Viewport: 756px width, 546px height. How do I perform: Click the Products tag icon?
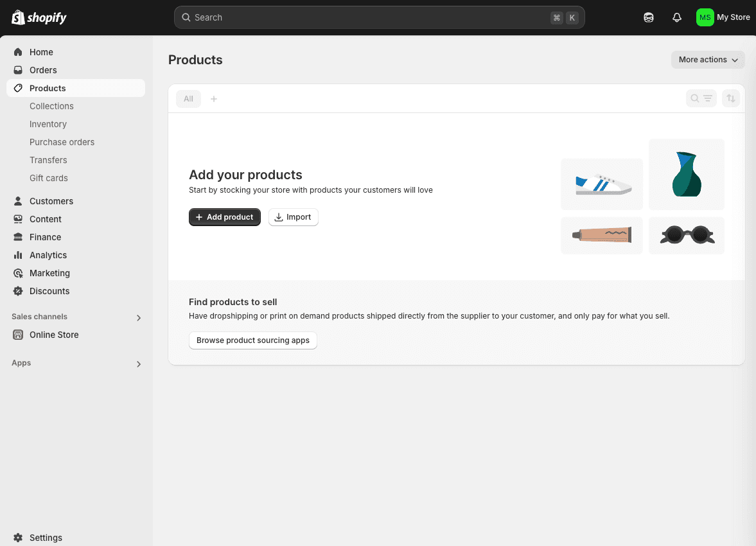18,88
